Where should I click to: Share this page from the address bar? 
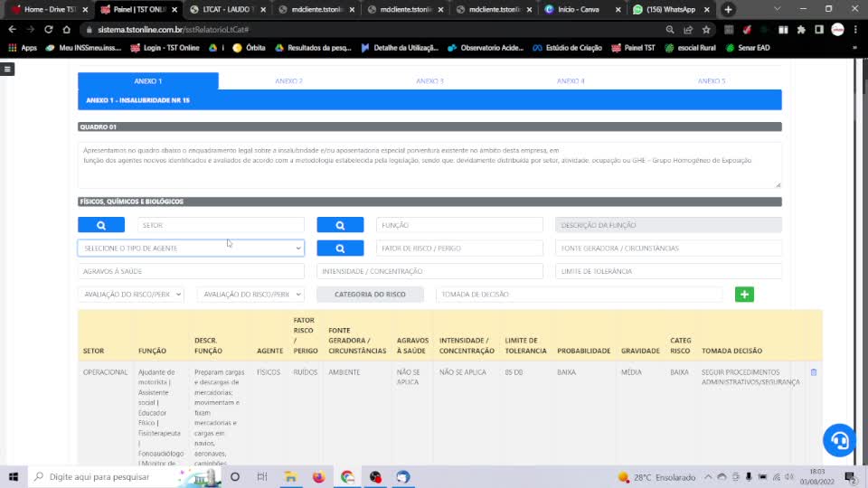click(688, 30)
